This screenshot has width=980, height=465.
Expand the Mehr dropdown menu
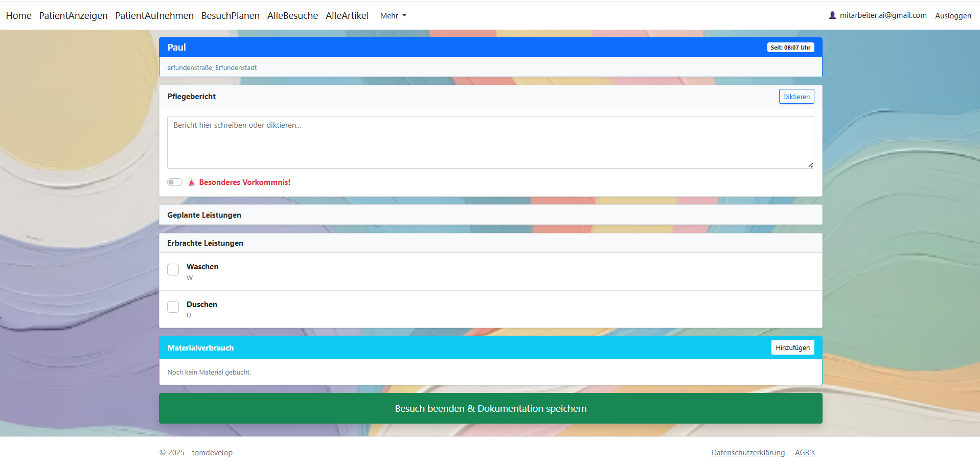pyautogui.click(x=393, y=16)
